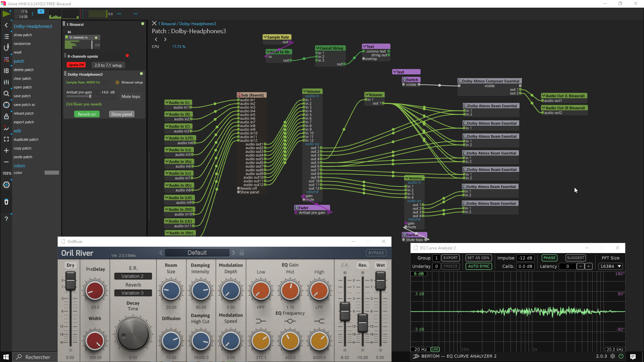
Task: Collapse the Audio In (LFE) module chevron
Action: coord(167,138)
